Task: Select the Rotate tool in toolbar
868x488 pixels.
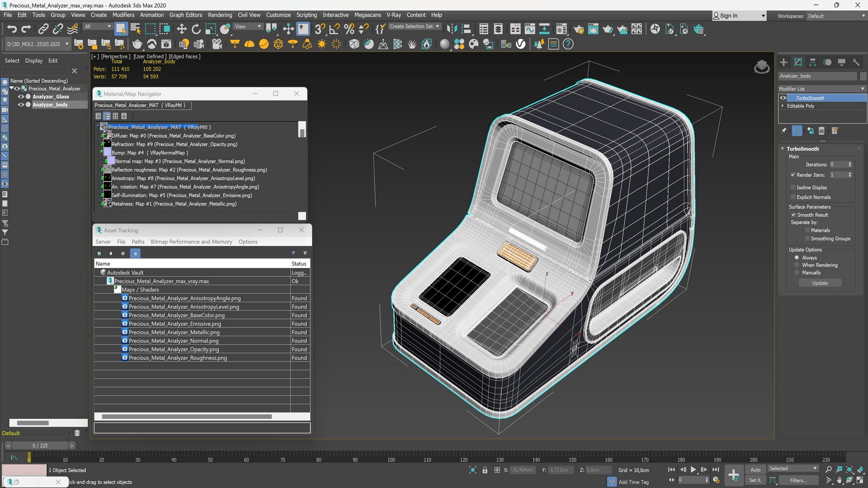Action: [196, 29]
